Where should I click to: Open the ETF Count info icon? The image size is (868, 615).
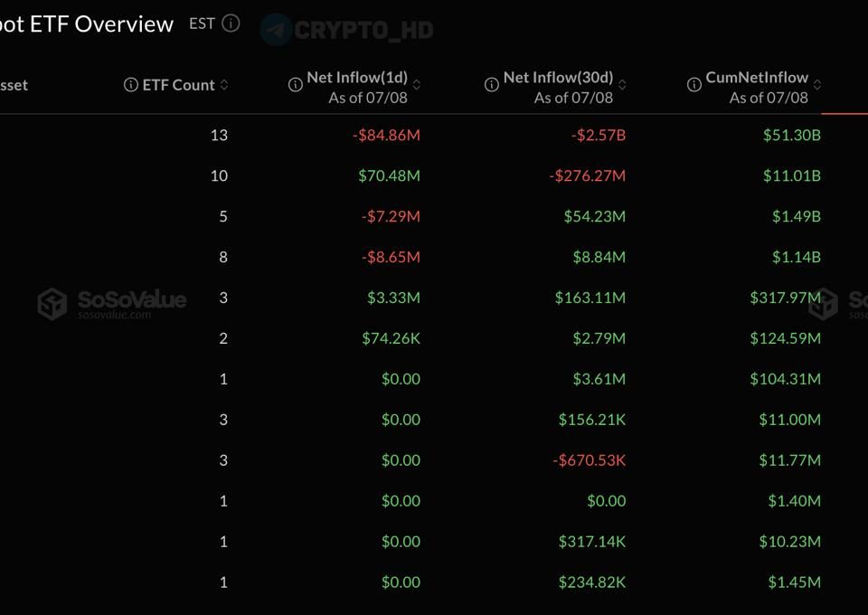(x=130, y=85)
